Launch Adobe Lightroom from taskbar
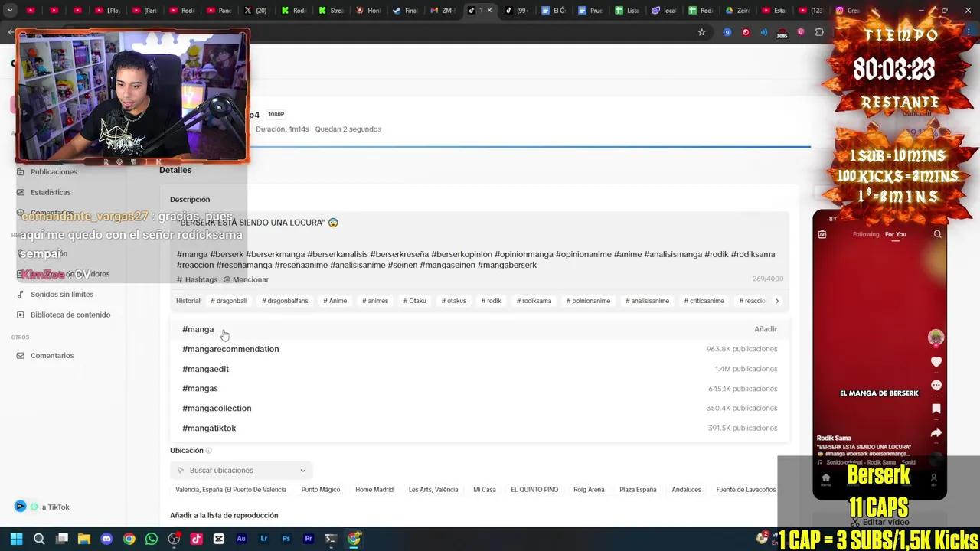 coord(263,539)
